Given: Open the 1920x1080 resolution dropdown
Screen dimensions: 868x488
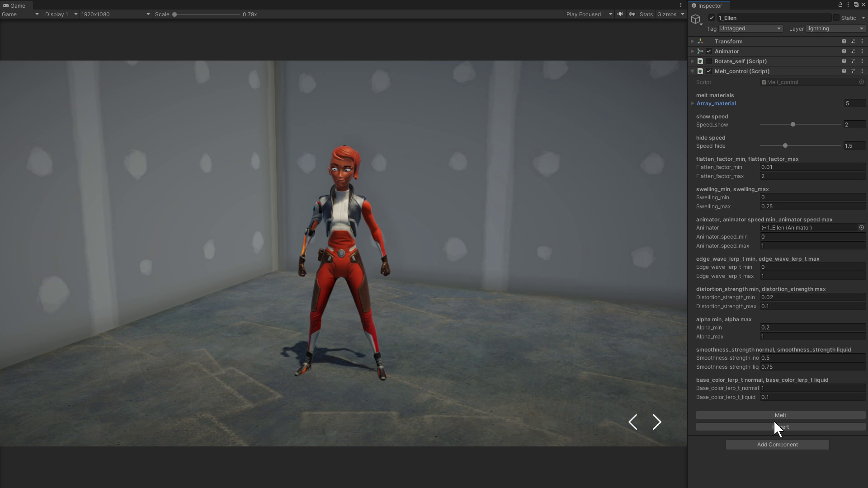Looking at the screenshot, I should click(x=115, y=14).
